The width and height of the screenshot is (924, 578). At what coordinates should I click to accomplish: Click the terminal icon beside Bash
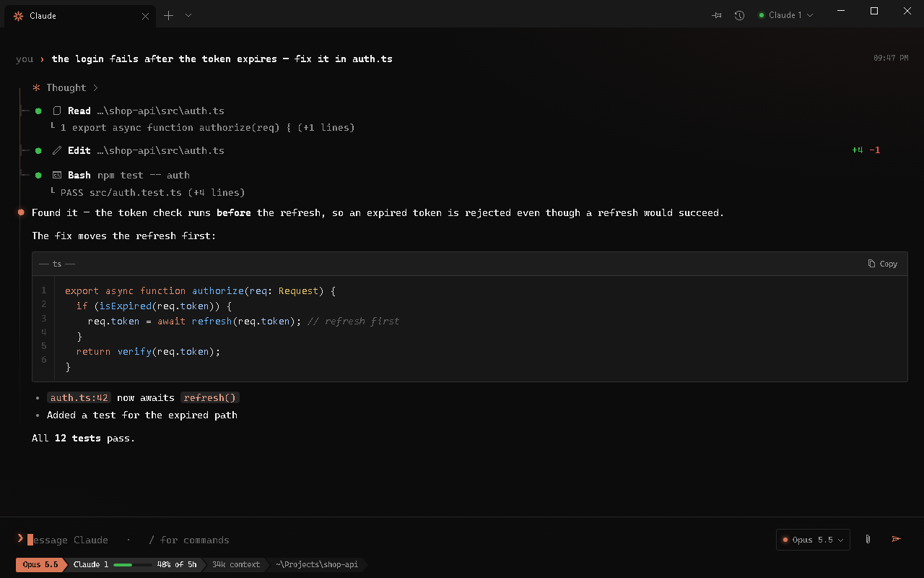click(57, 175)
